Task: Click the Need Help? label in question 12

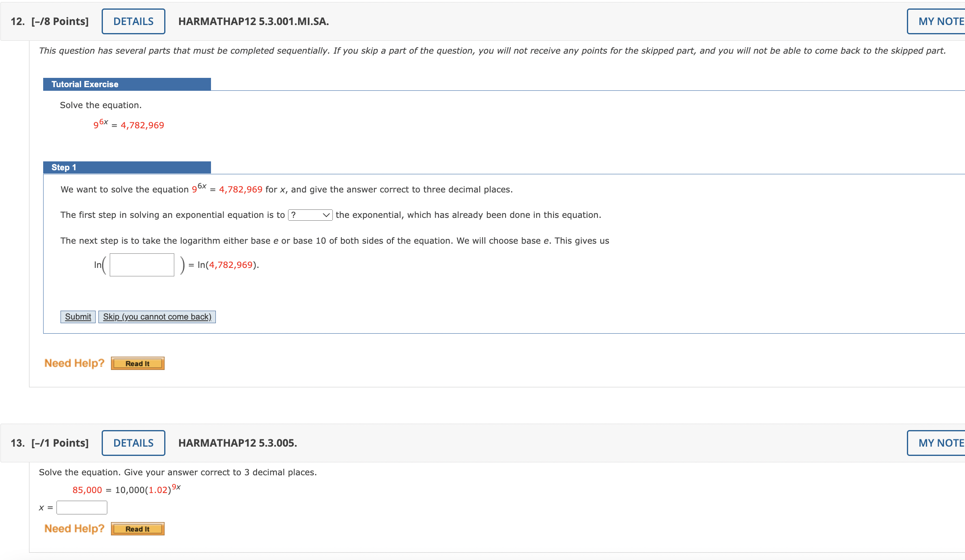Action: tap(74, 363)
